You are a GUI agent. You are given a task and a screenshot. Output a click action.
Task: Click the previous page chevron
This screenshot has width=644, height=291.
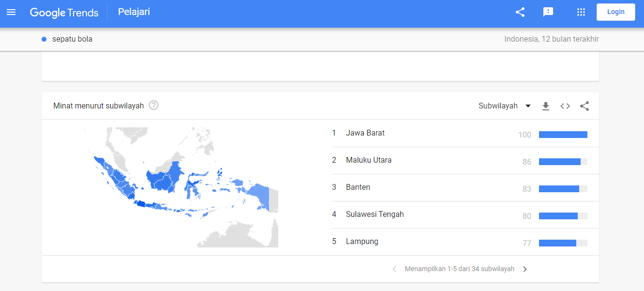[394, 269]
